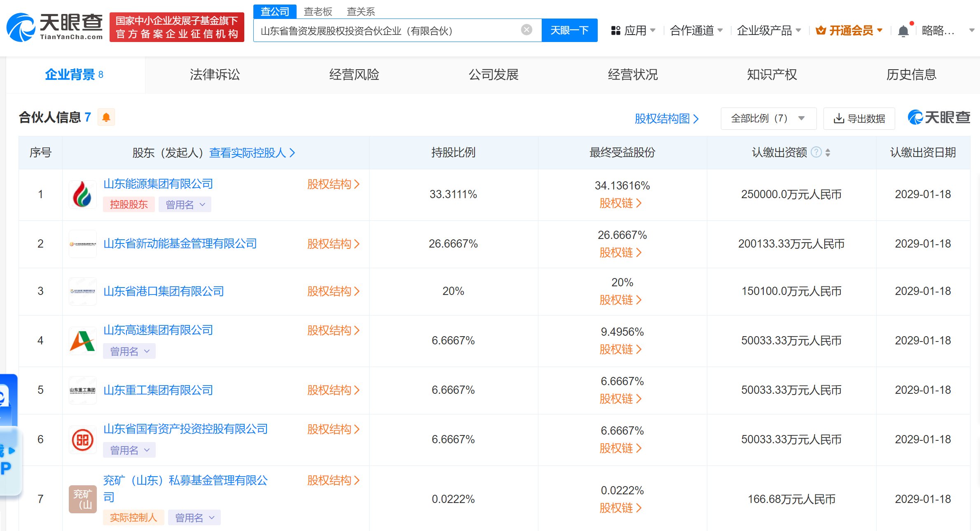Click the 山东高速集团 logo icon
Viewport: 980px width, 531px height.
click(x=82, y=341)
